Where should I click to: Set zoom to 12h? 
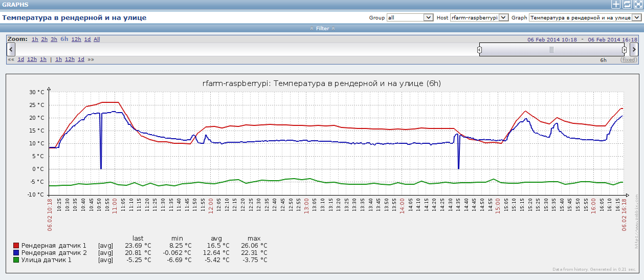[76, 39]
